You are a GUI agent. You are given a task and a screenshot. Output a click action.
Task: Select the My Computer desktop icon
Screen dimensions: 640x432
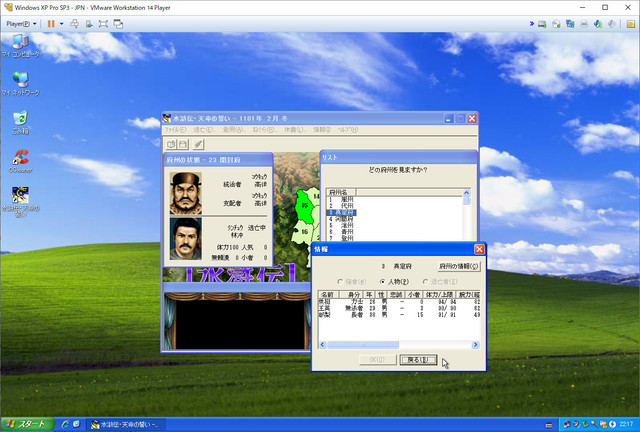pyautogui.click(x=20, y=46)
